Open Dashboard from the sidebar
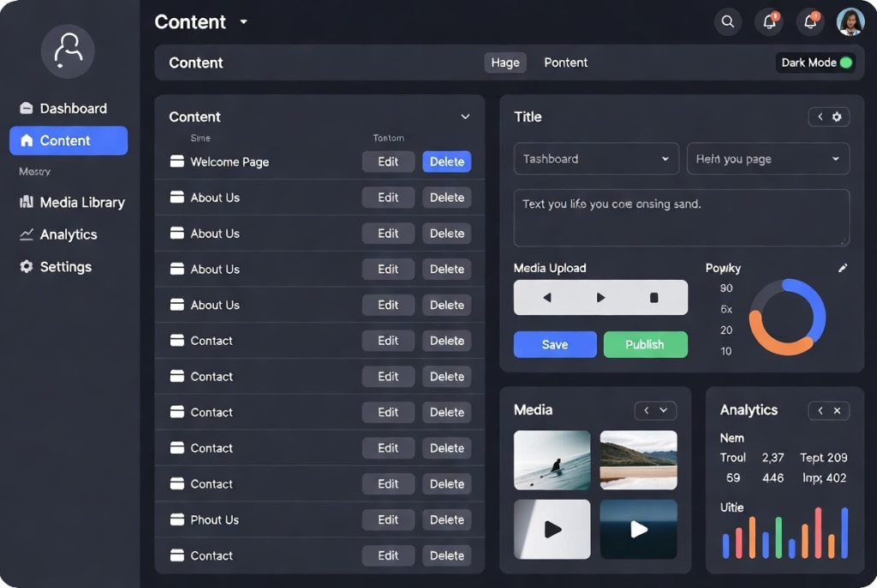 coord(63,109)
